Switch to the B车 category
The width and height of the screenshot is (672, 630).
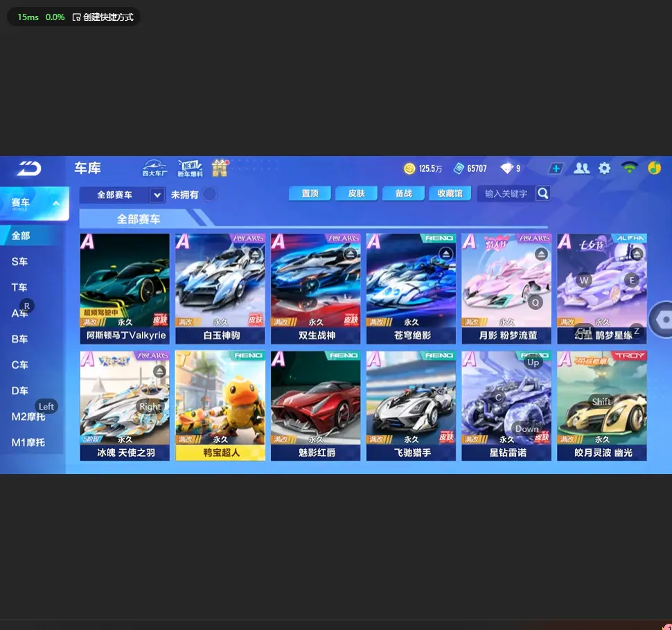[x=19, y=339]
